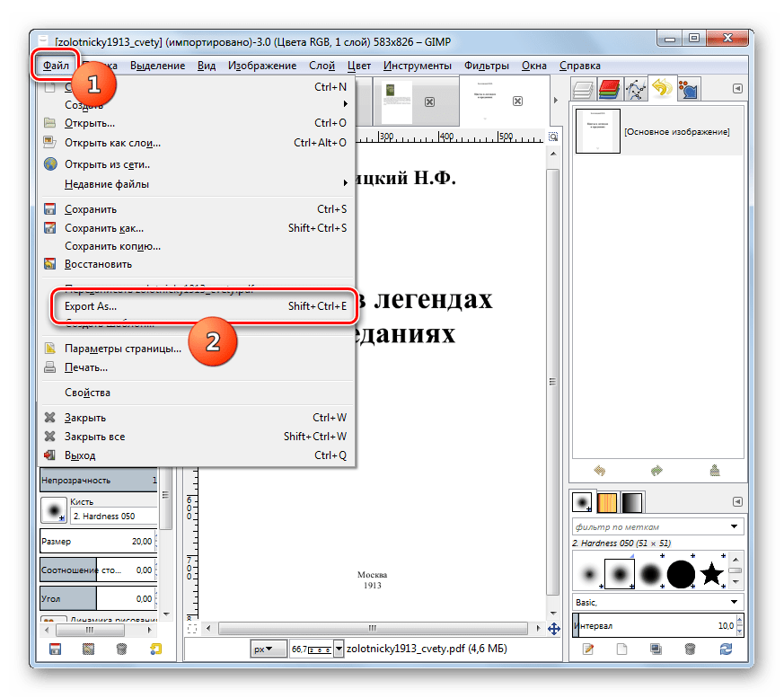Refresh the brushes list icon
The height and width of the screenshot is (698, 784).
click(x=726, y=649)
